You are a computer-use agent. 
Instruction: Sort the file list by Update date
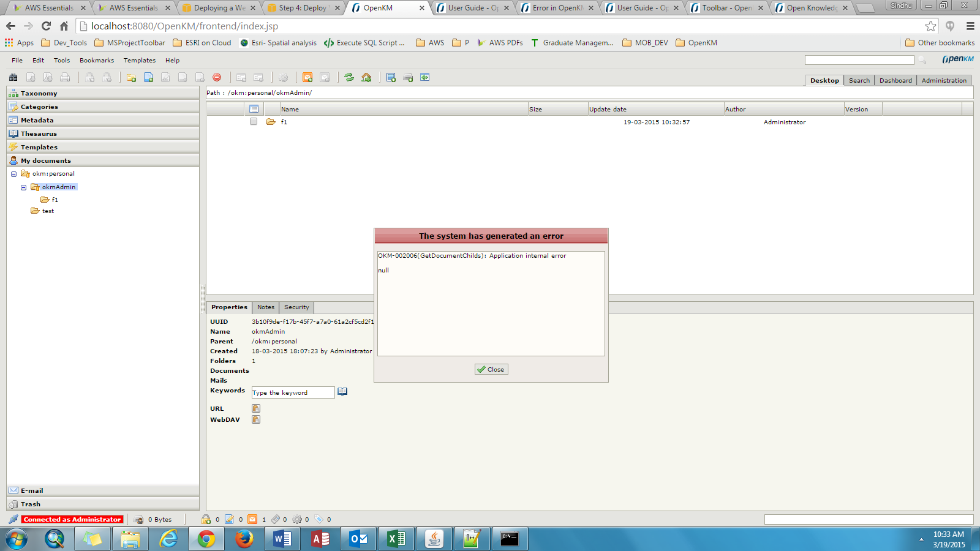coord(608,110)
